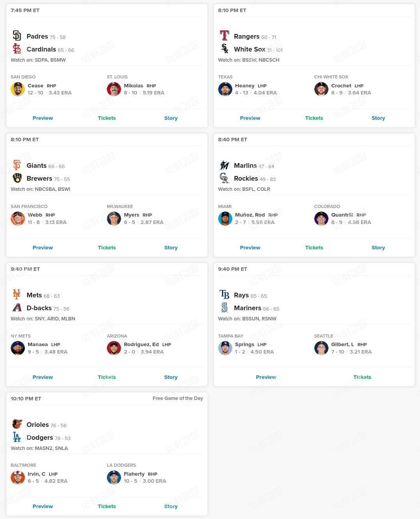The width and height of the screenshot is (420, 519).
Task: Click the Orioles team logo
Action: (x=17, y=424)
